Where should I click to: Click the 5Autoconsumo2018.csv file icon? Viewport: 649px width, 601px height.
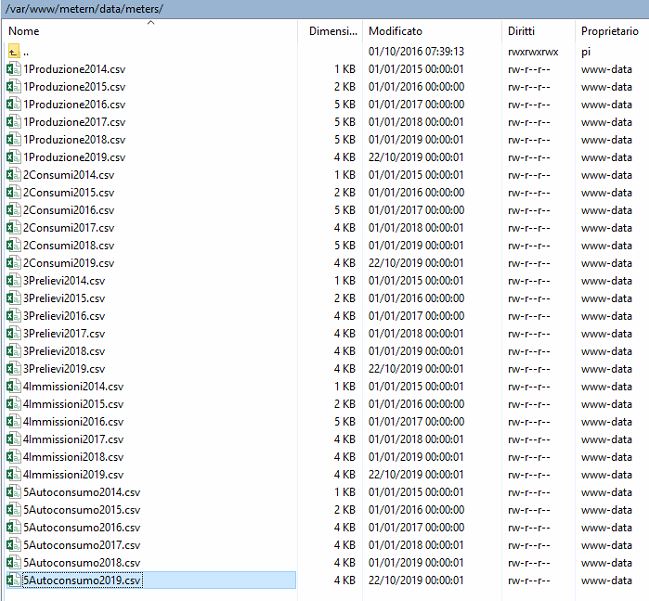(14, 563)
